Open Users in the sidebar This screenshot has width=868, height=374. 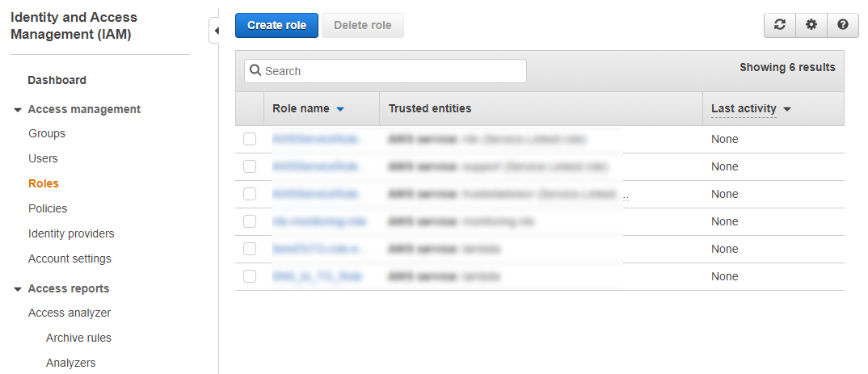coord(43,158)
